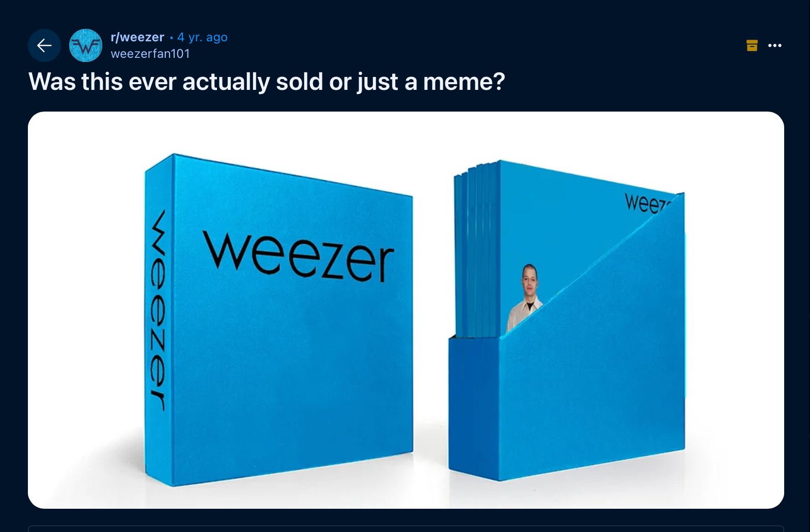Open weezerfan101's user profile
810x532 pixels.
150,54
